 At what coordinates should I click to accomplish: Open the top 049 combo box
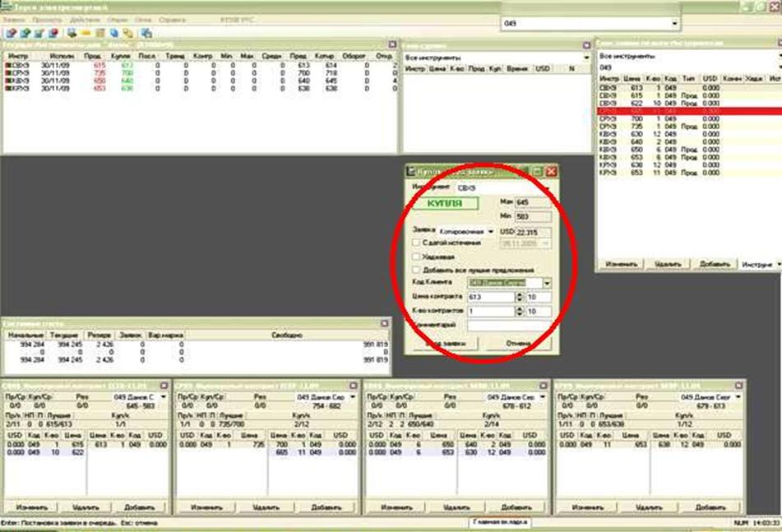coord(674,24)
